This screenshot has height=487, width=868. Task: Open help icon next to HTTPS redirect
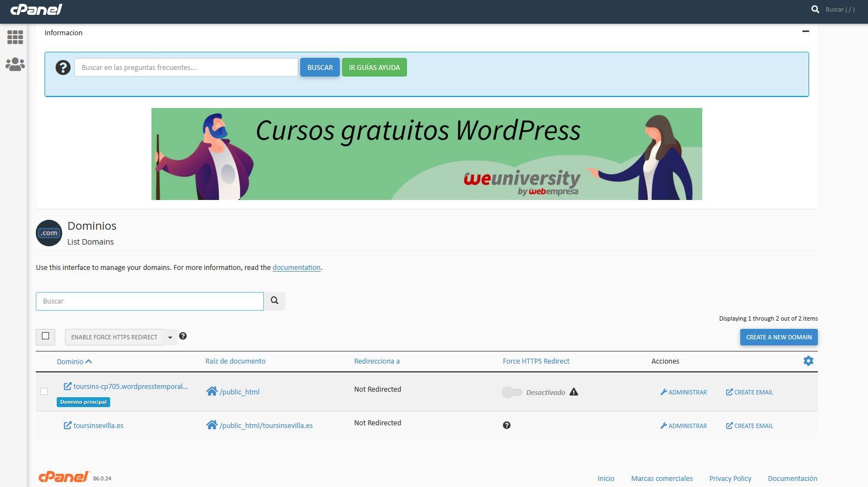coord(183,336)
